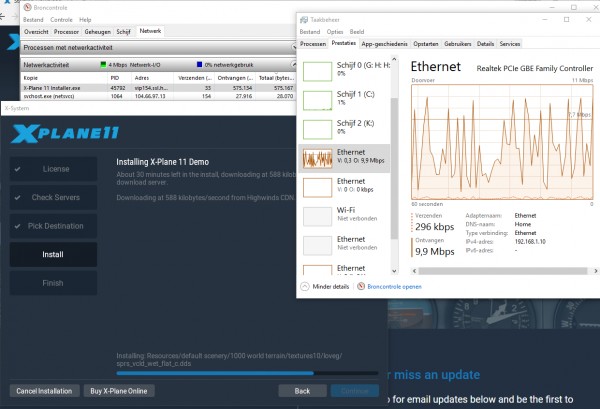Click the Install step in sidebar

(53, 254)
